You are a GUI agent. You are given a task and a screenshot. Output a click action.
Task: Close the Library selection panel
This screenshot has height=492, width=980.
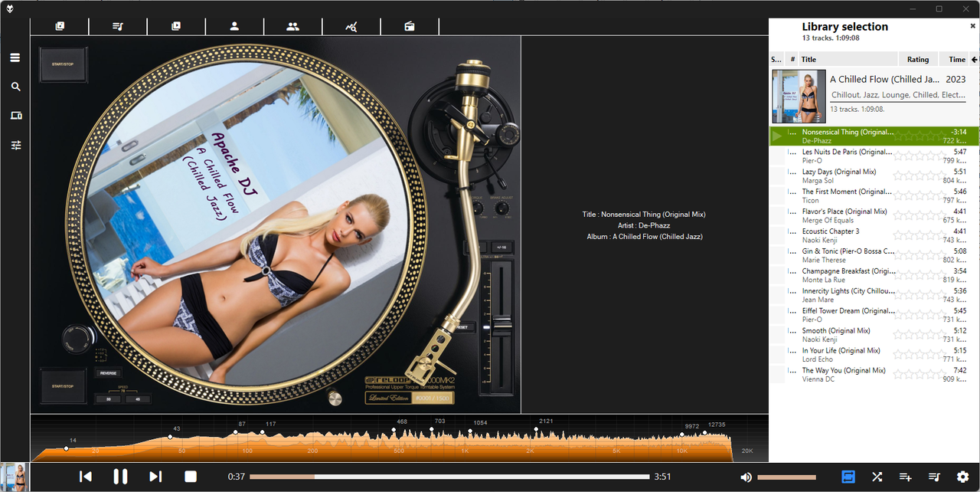point(973,25)
